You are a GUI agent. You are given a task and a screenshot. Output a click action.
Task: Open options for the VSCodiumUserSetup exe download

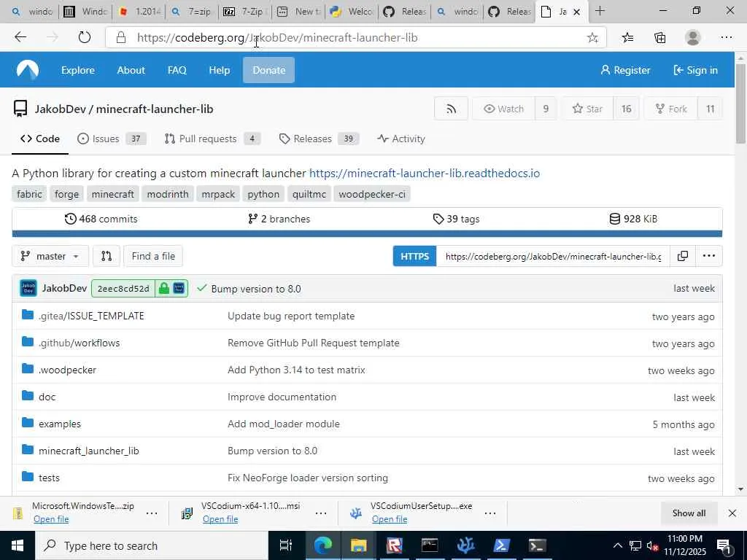point(489,513)
